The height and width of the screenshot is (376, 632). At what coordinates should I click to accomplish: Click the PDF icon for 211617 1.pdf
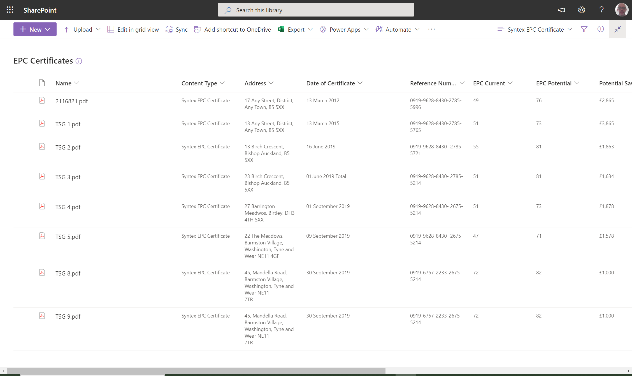42,100
